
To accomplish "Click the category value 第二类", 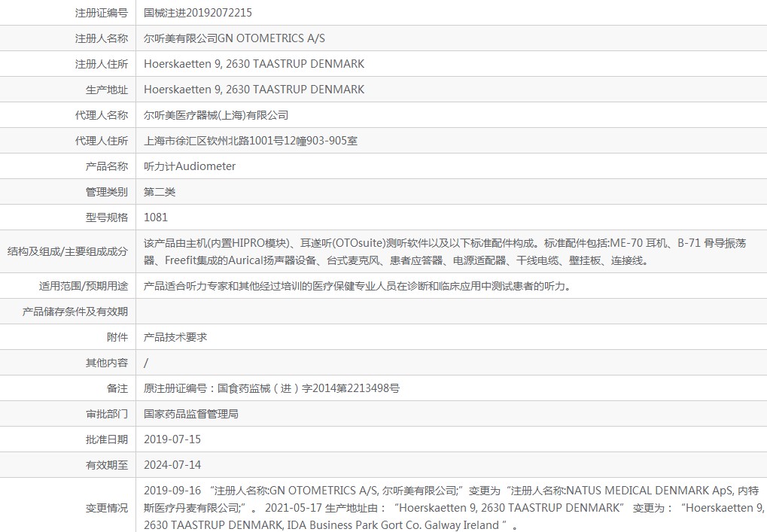I will [x=160, y=192].
